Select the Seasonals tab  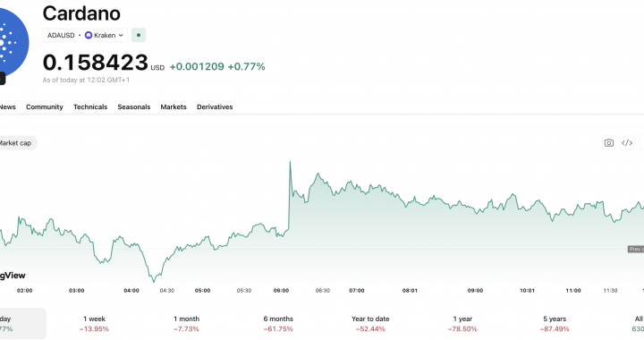pyautogui.click(x=134, y=106)
